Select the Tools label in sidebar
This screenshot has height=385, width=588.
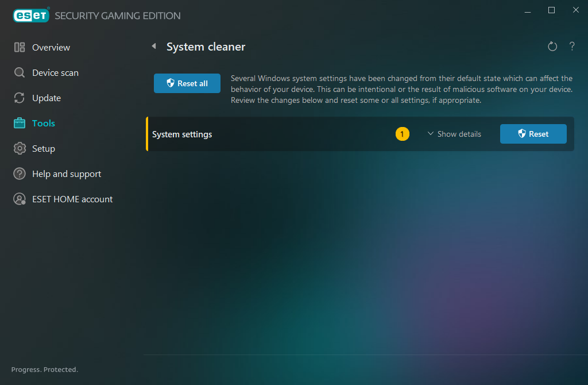[x=44, y=123]
